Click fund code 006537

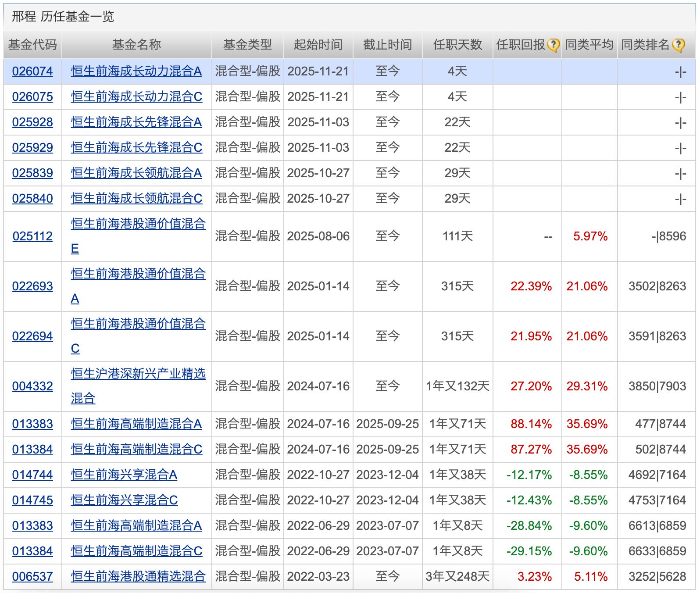point(32,577)
